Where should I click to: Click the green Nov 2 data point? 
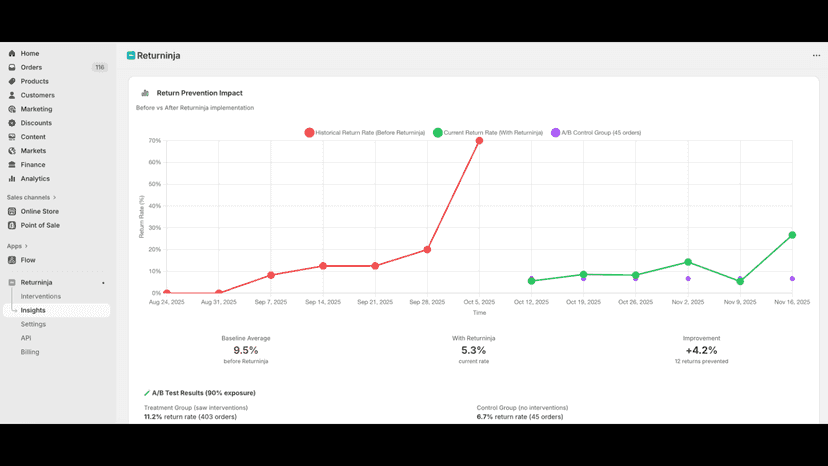[x=688, y=262]
